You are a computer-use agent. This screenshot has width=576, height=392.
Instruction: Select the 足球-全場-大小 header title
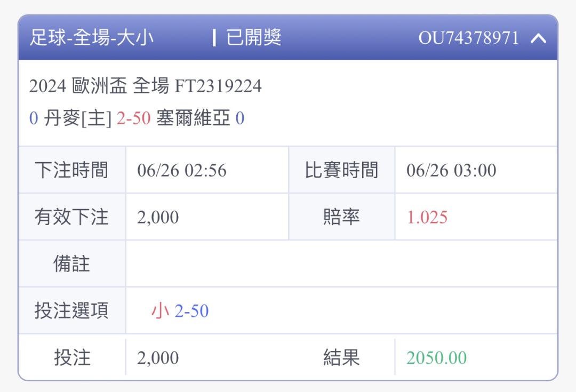click(92, 38)
